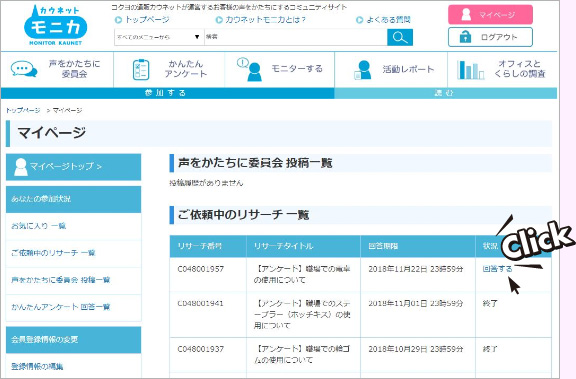Screen dimensions: 576x379
Task: Click the リサーチタイトル column header
Action: [303, 246]
